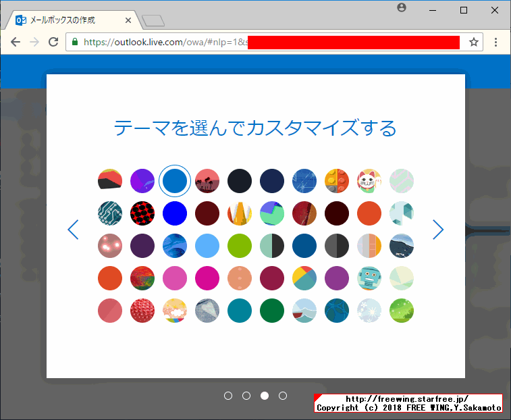Pick the dark navy theme swatch
The image size is (511, 420).
[x=272, y=181]
